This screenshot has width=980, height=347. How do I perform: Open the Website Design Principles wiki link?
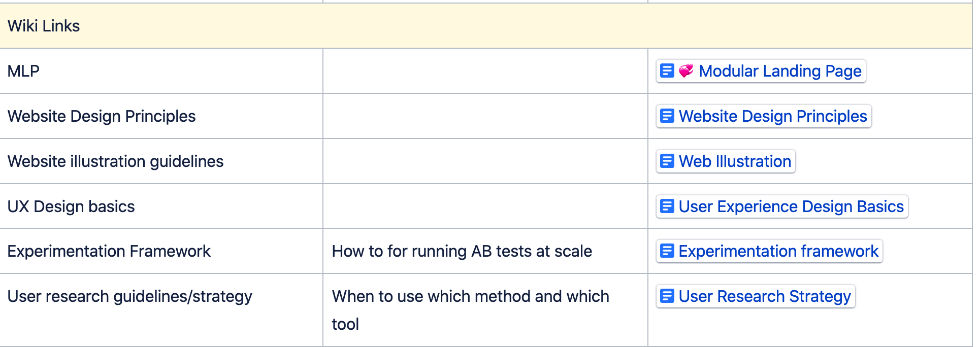[x=773, y=116]
